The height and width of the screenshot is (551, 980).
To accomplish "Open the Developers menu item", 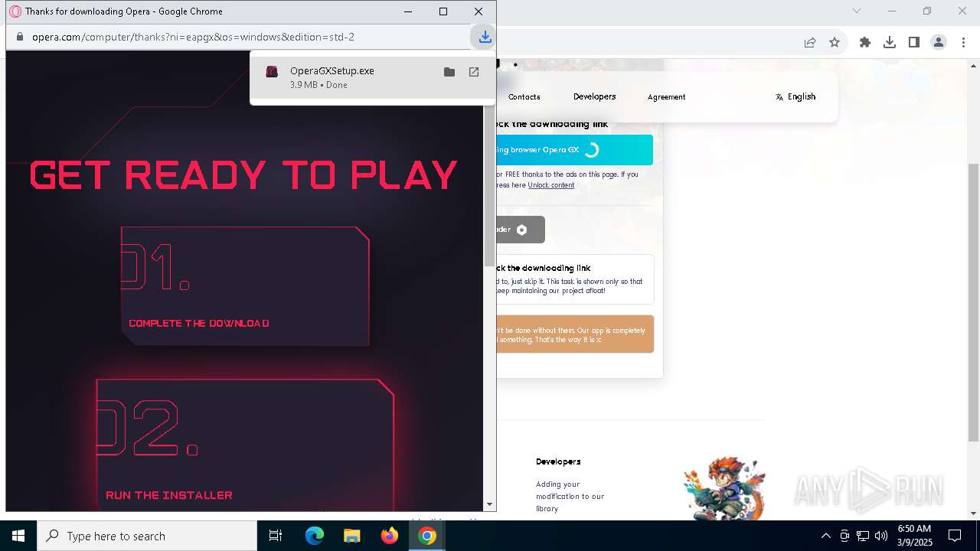I will [x=595, y=96].
